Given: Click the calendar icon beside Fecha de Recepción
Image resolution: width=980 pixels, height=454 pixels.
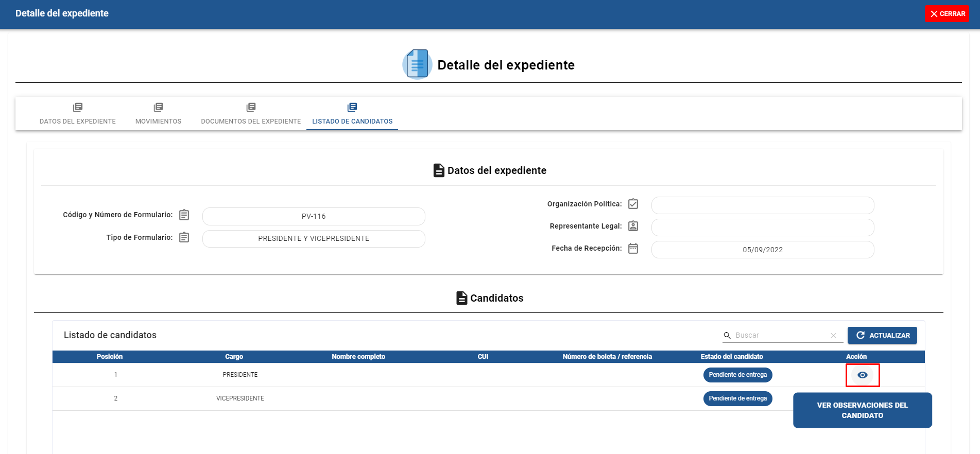Looking at the screenshot, I should pos(633,248).
